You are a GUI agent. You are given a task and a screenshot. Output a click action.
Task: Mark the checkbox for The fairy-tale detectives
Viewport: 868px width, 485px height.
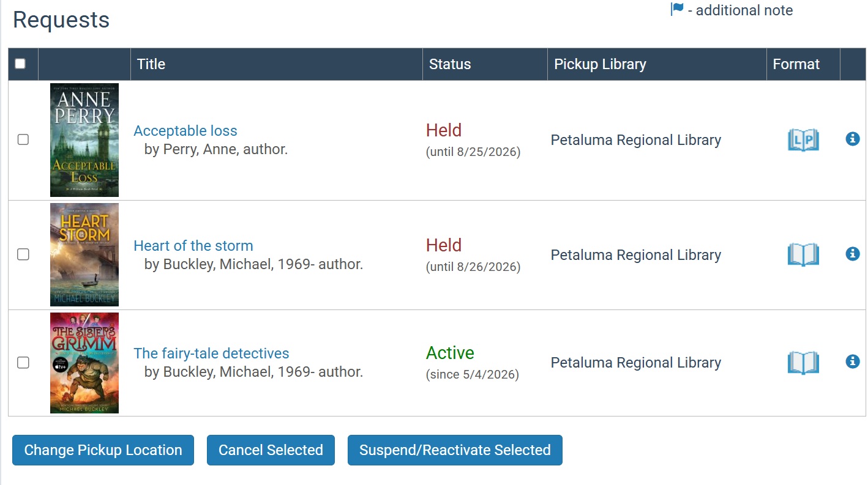pyautogui.click(x=23, y=363)
